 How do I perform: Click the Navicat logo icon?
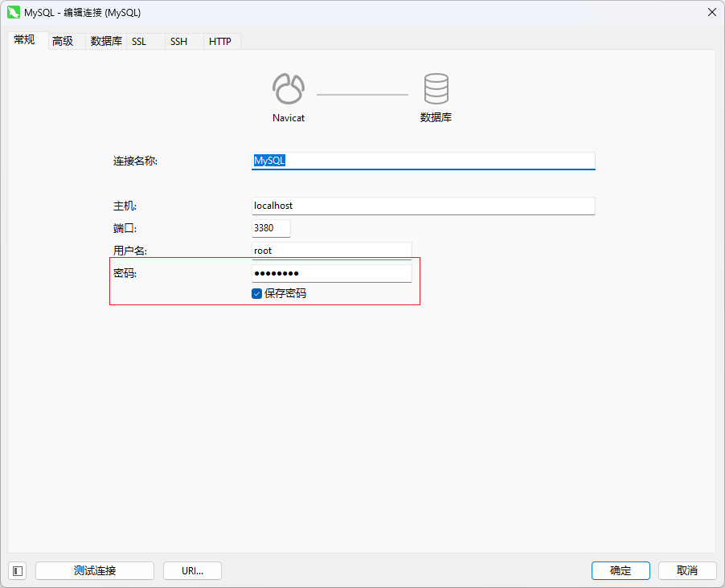[x=289, y=88]
